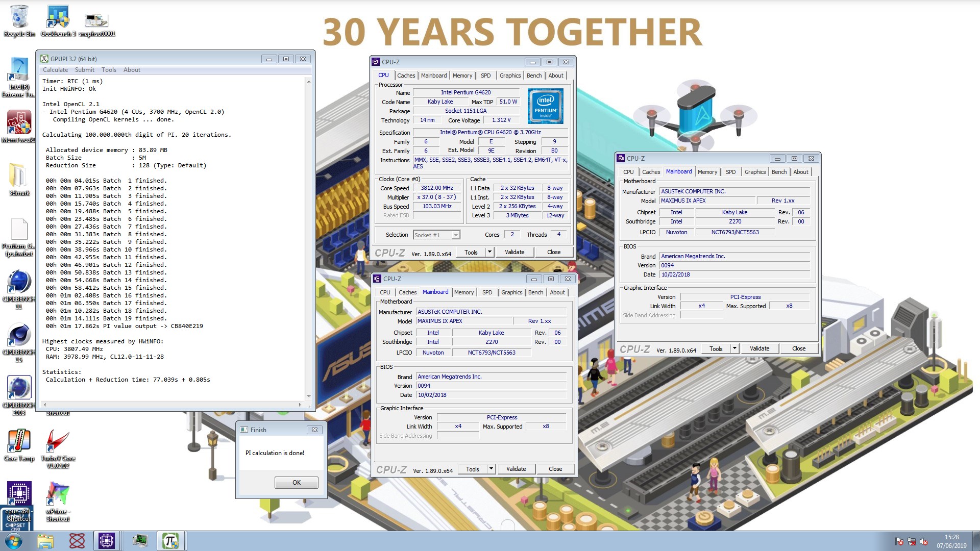Select the Graphics tab in the lower CPU-Z window
Image resolution: width=980 pixels, height=551 pixels.
coord(512,292)
